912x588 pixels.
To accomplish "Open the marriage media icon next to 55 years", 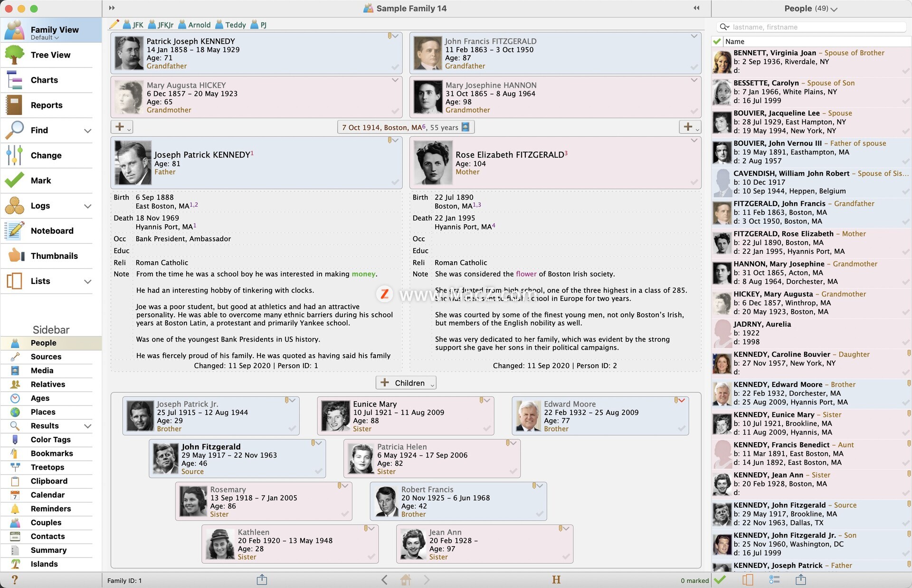I will (465, 127).
